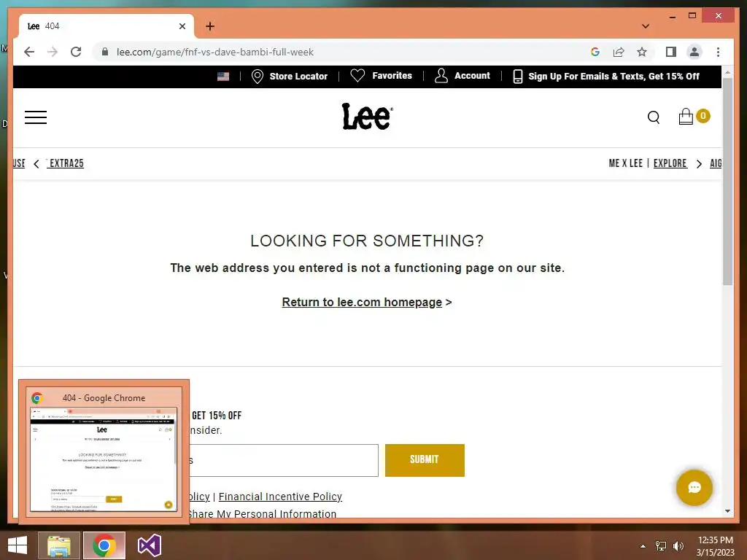The image size is (747, 560).
Task: Toggle the Chrome side panel
Action: point(671,52)
